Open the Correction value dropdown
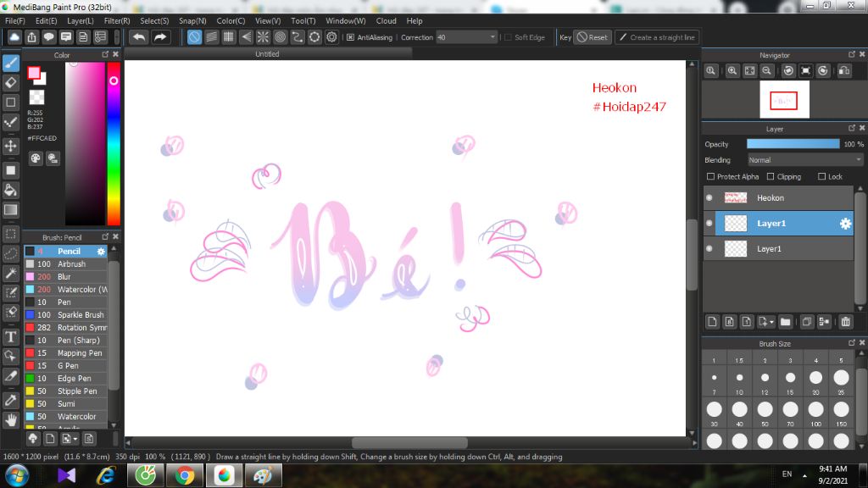This screenshot has width=868, height=488. tap(492, 37)
